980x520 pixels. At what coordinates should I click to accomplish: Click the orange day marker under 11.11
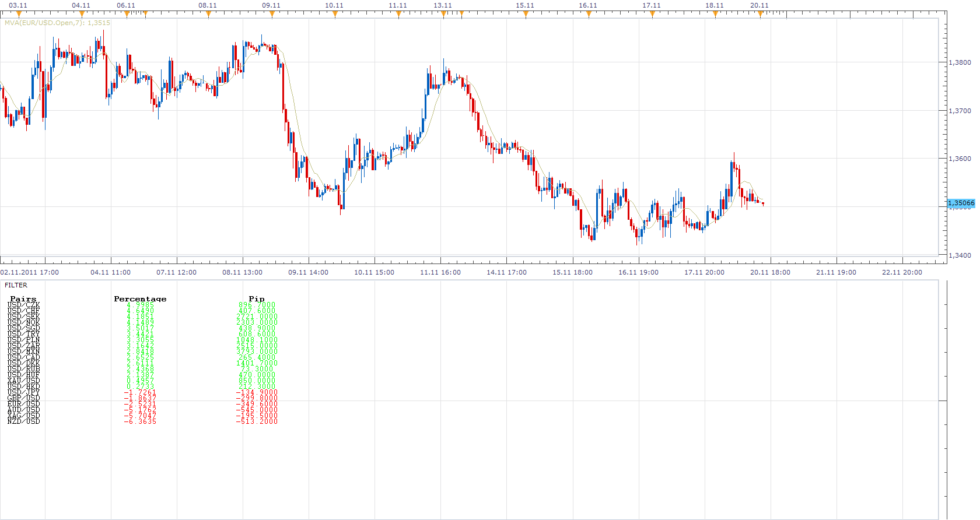click(398, 14)
